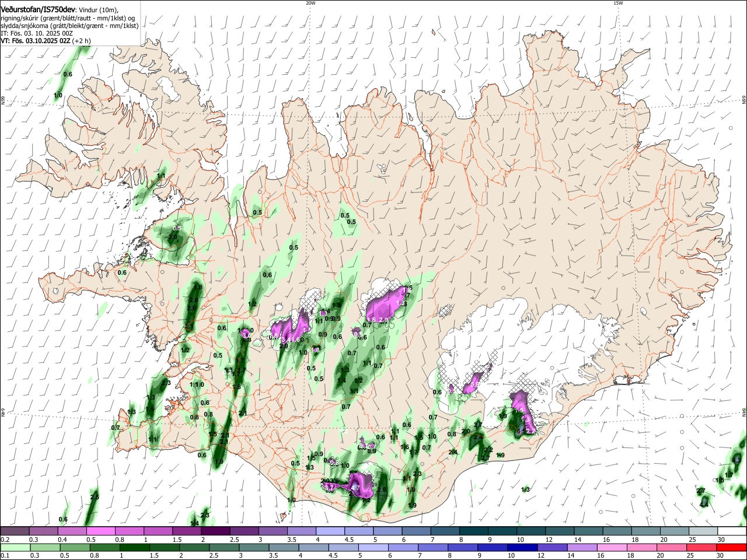
Task: Click the slate blue 6–7 snow legend swatch
Action: click(417, 531)
